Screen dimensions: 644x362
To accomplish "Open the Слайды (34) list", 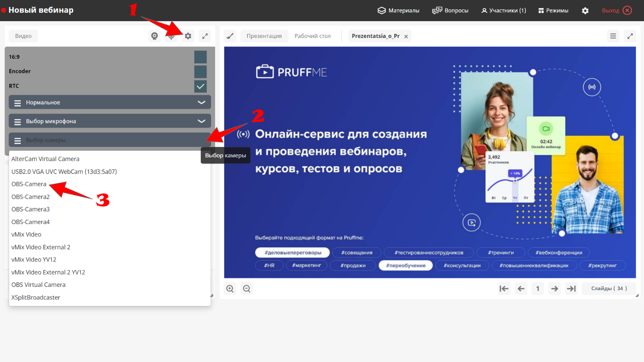I will click(609, 289).
